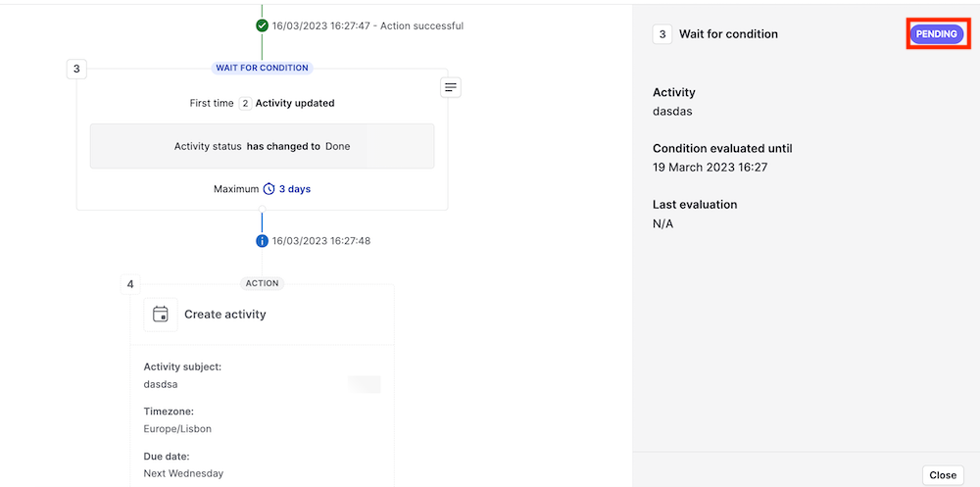Screen dimensions: 980x487
Task: Click Europe/Lisbon timezone value
Action: click(x=177, y=429)
